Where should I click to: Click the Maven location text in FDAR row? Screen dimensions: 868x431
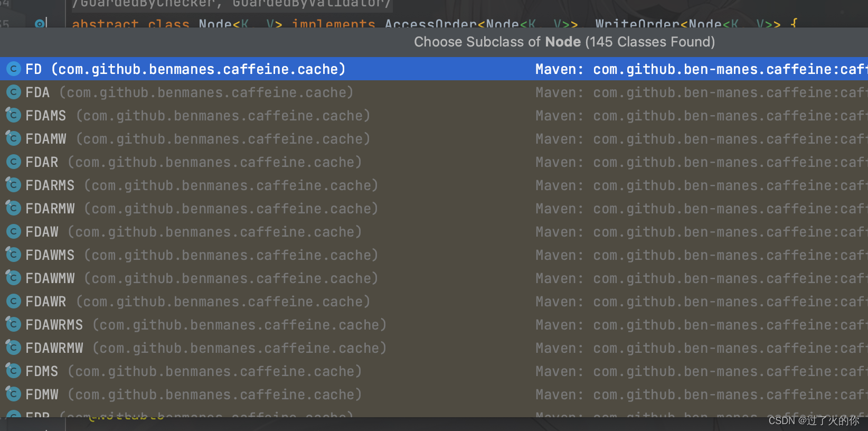click(702, 162)
